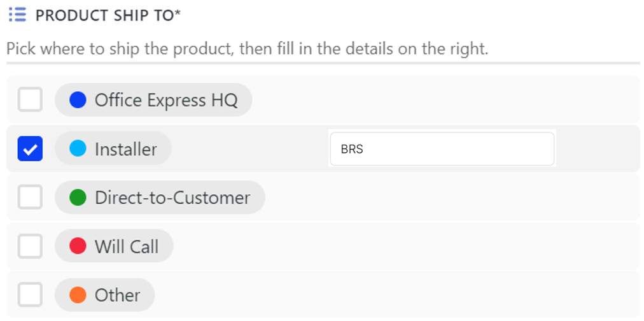Click the blue dot on Office Express HQ
The image size is (644, 321).
click(x=78, y=100)
